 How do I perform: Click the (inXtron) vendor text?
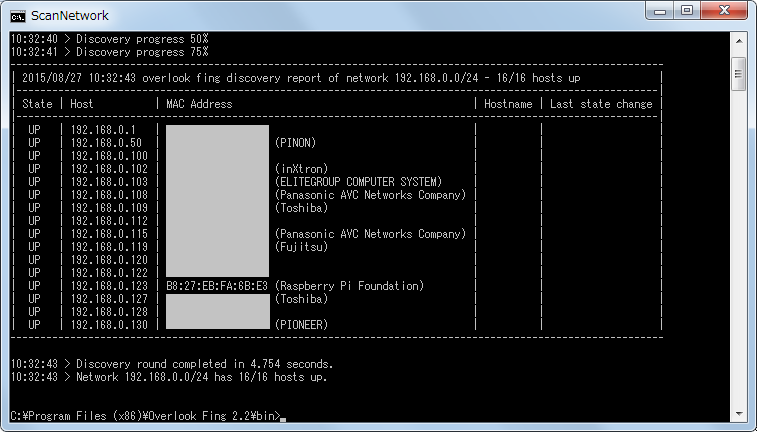tap(301, 169)
